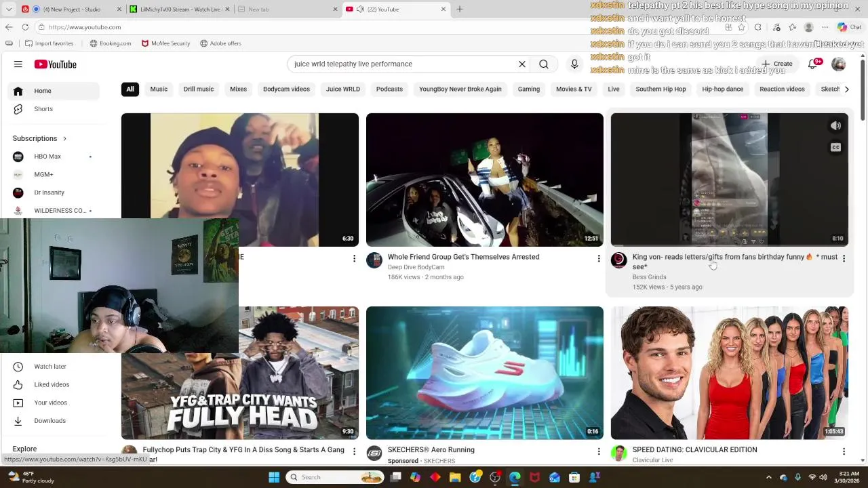Click Bess Grinds channel avatar
Viewport: 868px width, 488px height.
click(618, 260)
